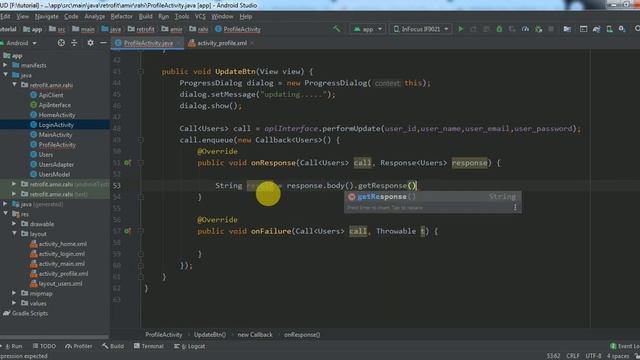Click the three-dot menu in completion popup
The width and height of the screenshot is (640, 360).
tap(515, 207)
